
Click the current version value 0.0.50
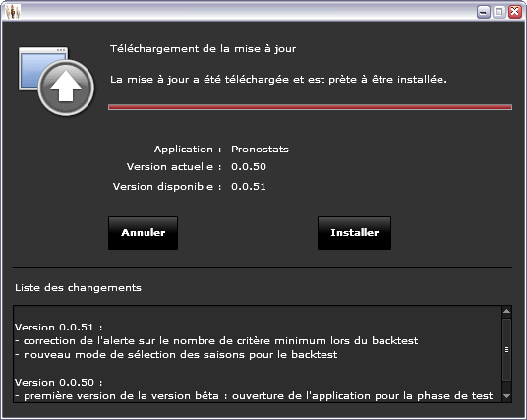(x=249, y=167)
